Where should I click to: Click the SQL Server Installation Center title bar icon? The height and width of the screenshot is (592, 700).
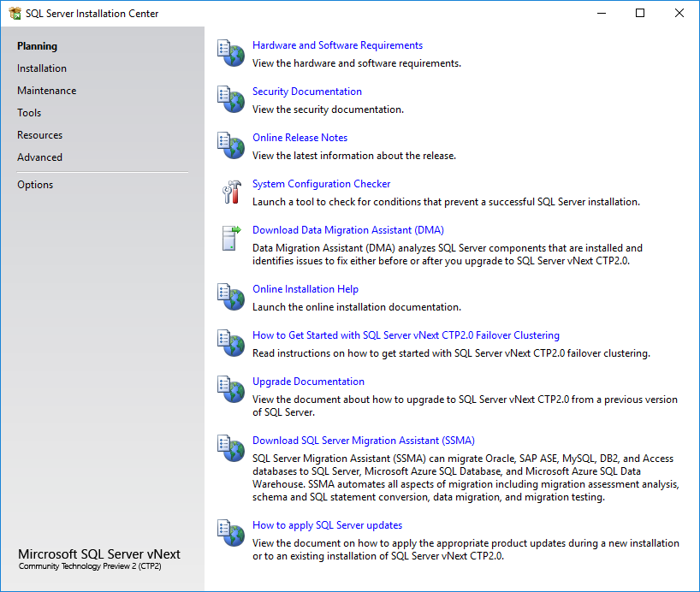[13, 14]
